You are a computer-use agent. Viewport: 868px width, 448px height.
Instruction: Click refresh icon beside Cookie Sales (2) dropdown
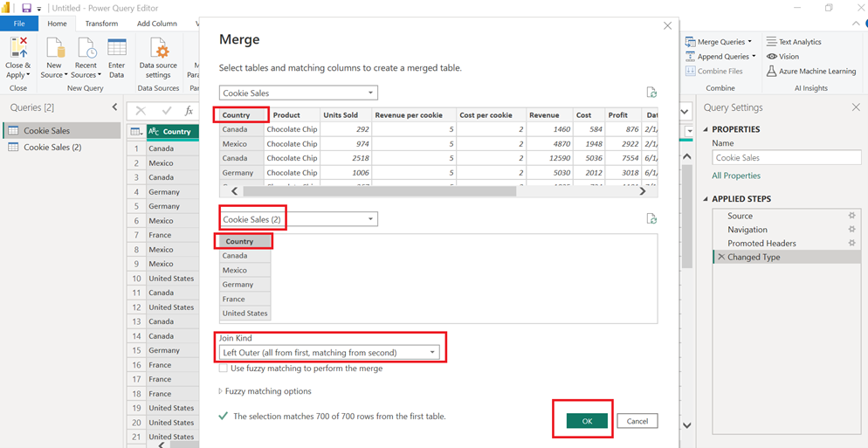point(651,218)
